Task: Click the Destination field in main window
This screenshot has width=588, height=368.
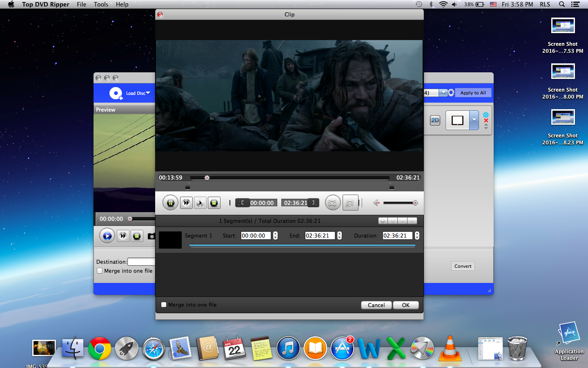Action: click(141, 262)
